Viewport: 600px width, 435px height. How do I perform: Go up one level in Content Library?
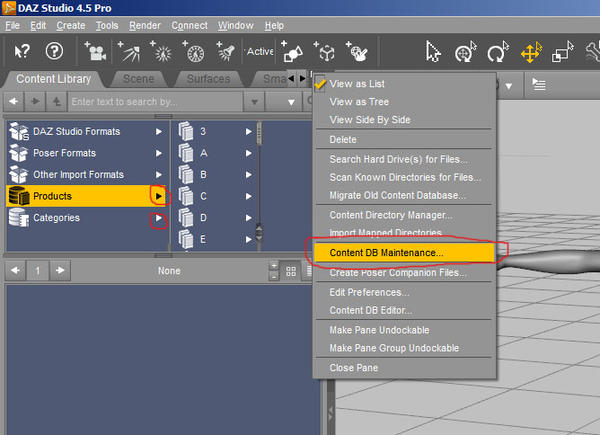tap(56, 101)
